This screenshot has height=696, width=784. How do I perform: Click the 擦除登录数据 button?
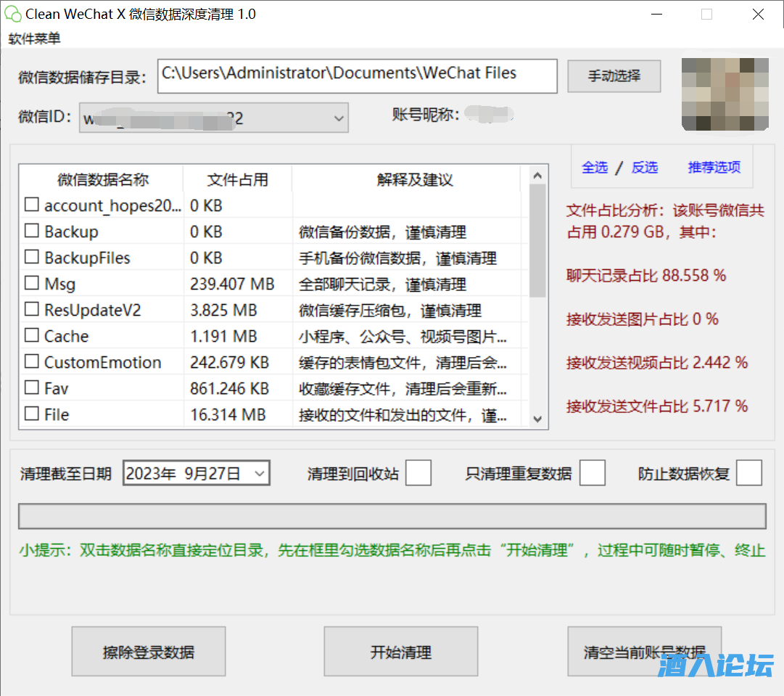pos(149,652)
